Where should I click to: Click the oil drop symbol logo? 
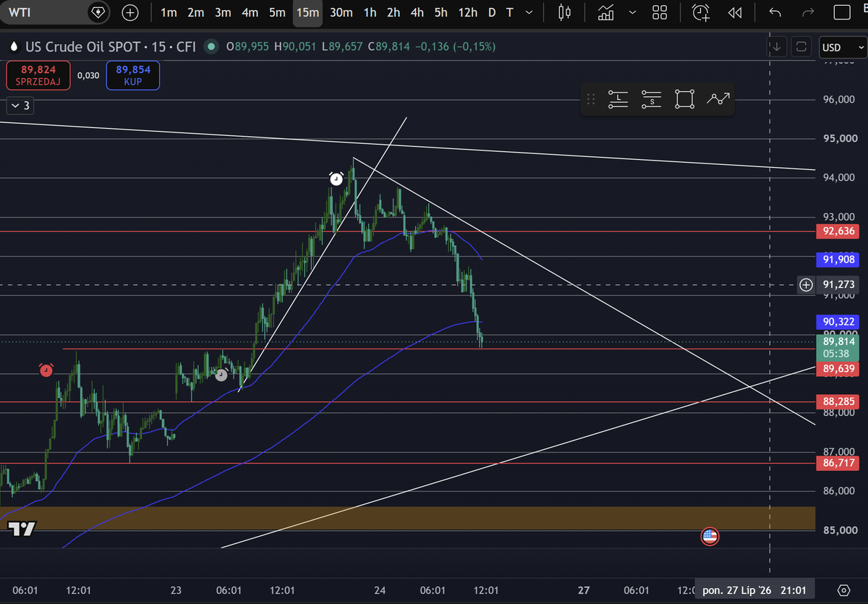pyautogui.click(x=13, y=46)
